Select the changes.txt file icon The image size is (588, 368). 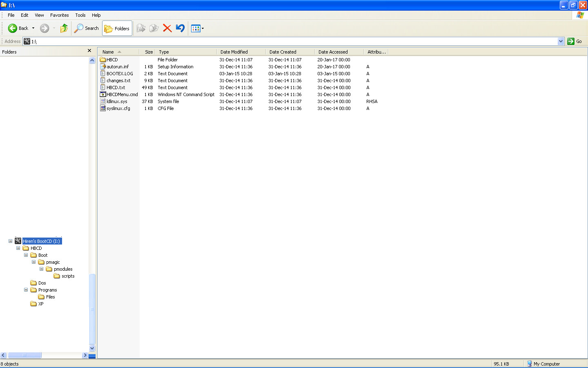coord(103,81)
